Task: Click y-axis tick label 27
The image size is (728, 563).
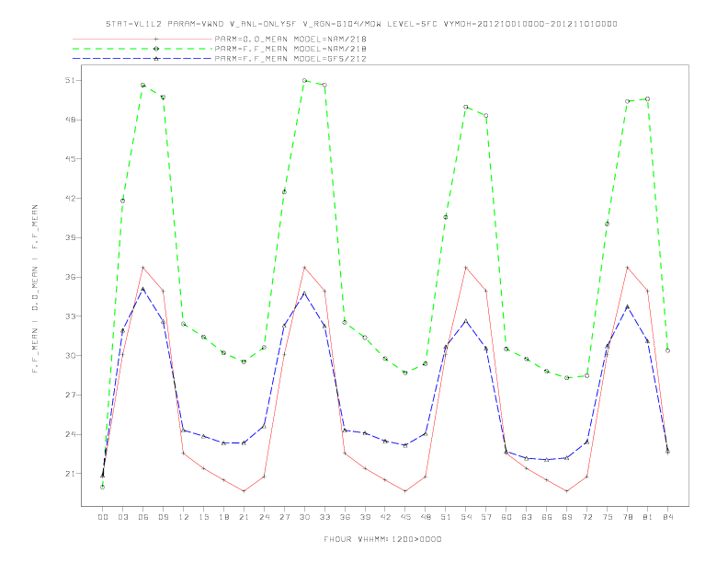Action: click(x=70, y=396)
